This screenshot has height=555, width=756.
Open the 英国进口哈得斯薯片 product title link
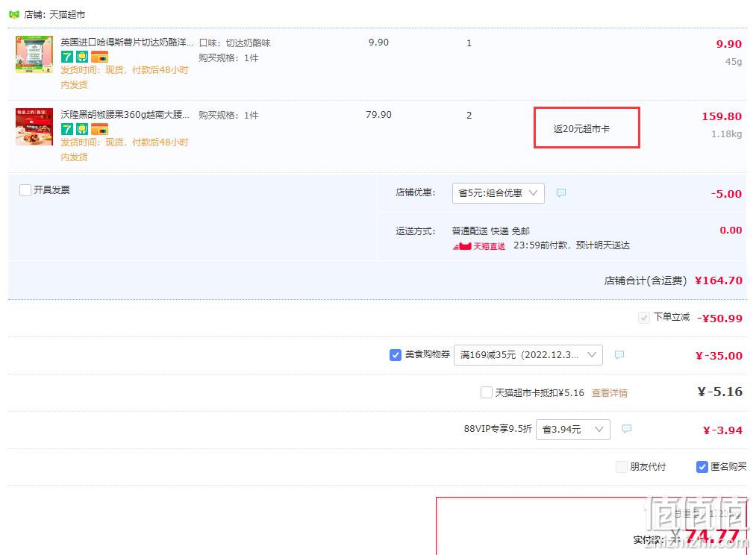pos(127,43)
